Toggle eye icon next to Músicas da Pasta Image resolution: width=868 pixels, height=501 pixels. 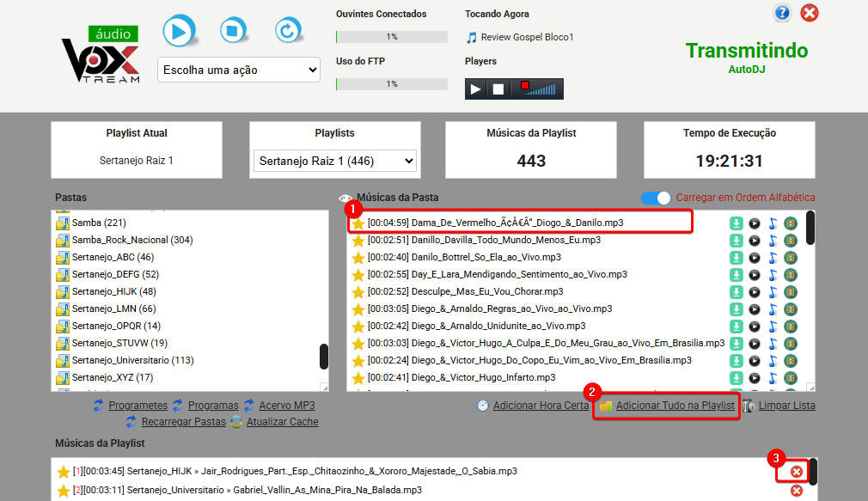click(345, 199)
